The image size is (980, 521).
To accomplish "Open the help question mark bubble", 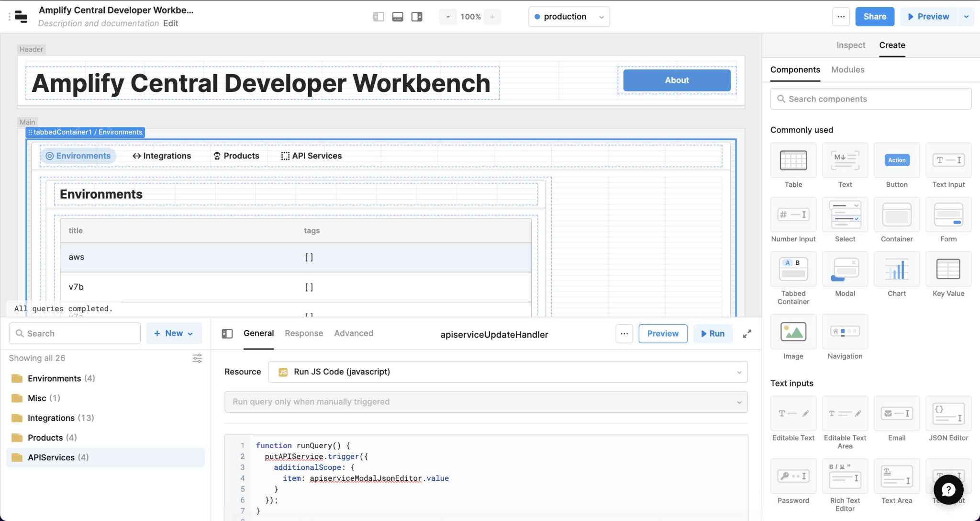I will coord(948,490).
